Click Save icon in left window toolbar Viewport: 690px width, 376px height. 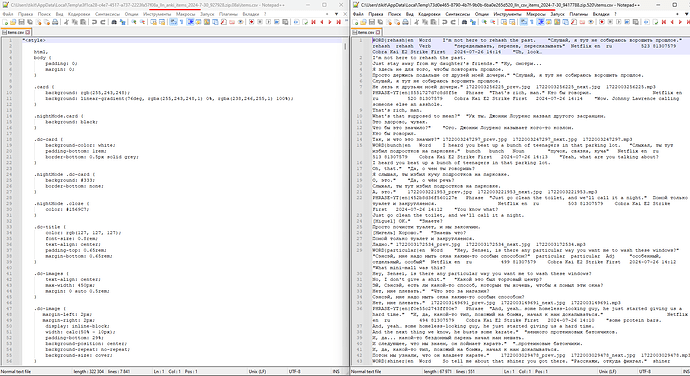pos(21,22)
